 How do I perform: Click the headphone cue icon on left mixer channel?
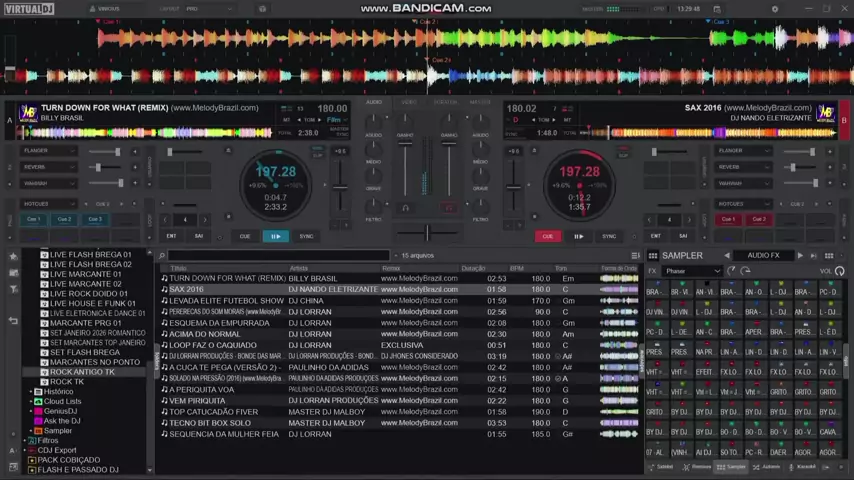click(x=405, y=208)
